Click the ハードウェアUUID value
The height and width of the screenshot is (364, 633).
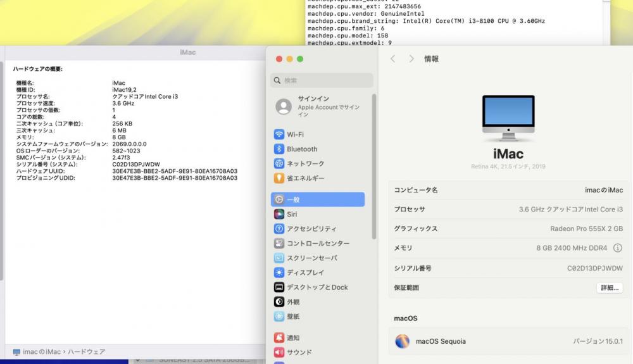[175, 171]
